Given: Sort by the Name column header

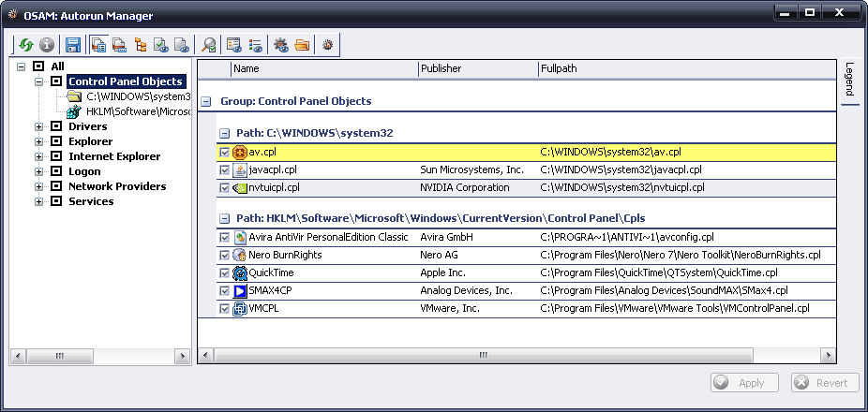Looking at the screenshot, I should tap(324, 68).
